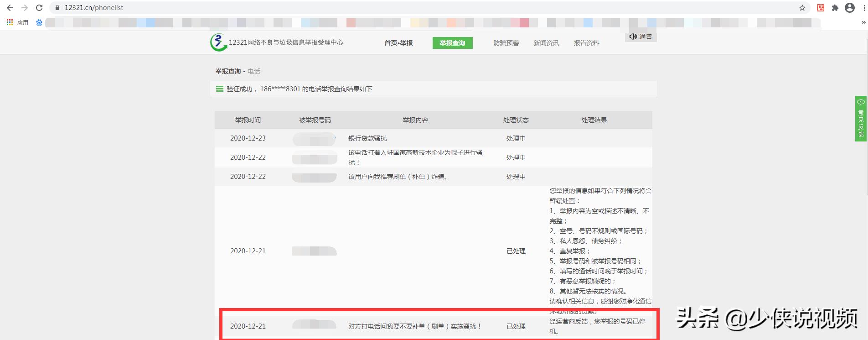Open the 新闻资讯 page
This screenshot has width=868, height=340.
(x=546, y=43)
